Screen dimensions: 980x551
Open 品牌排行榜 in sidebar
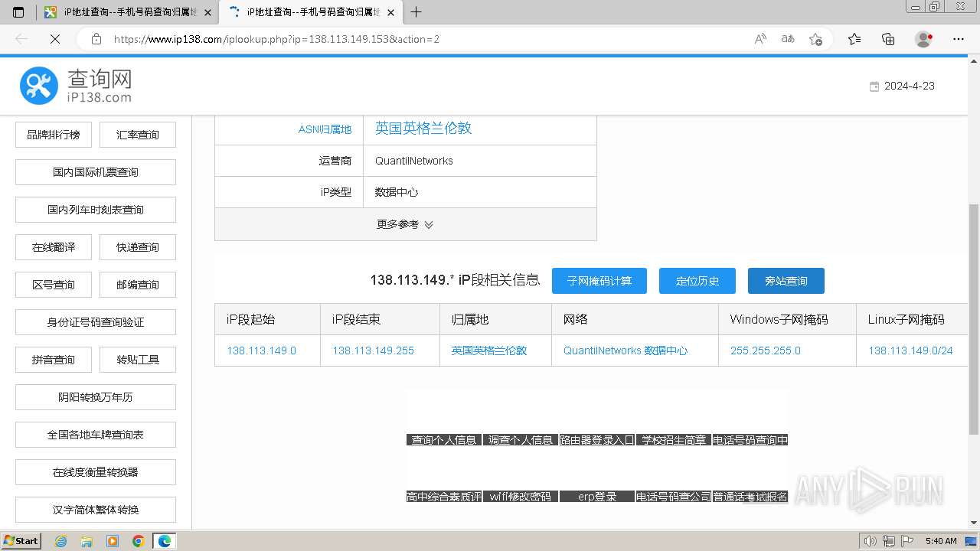click(54, 135)
